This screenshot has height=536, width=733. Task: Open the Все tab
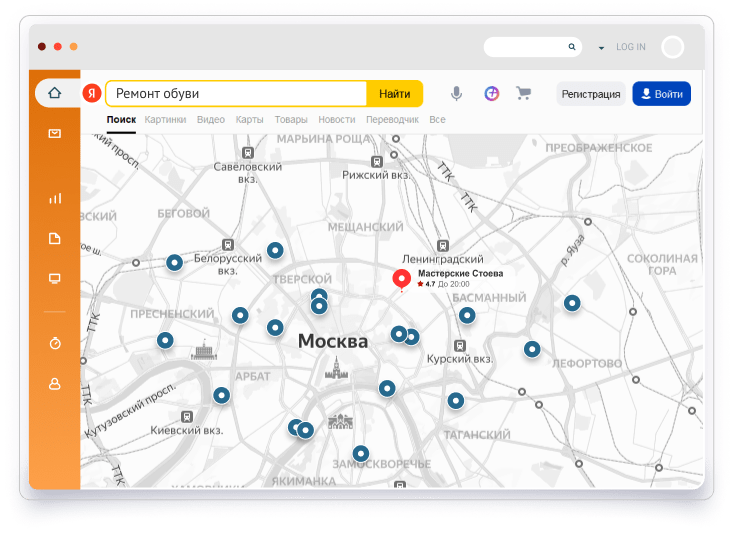pos(437,120)
